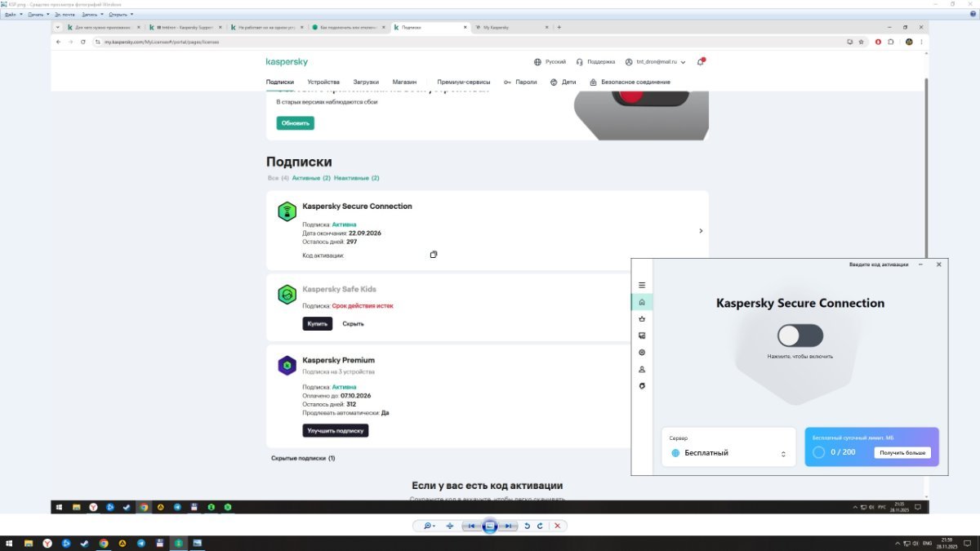Click the green Обновить button
Viewport: 980px width, 551px height.
[295, 123]
